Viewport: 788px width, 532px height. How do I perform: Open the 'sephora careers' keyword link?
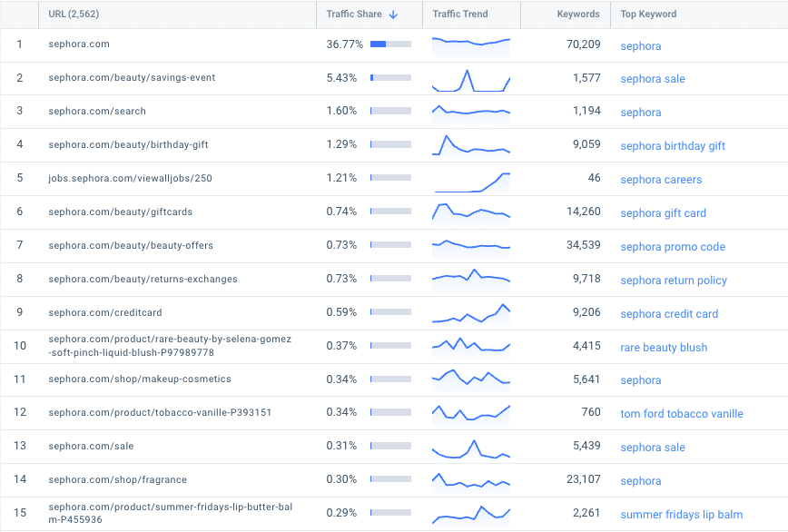[x=661, y=180]
